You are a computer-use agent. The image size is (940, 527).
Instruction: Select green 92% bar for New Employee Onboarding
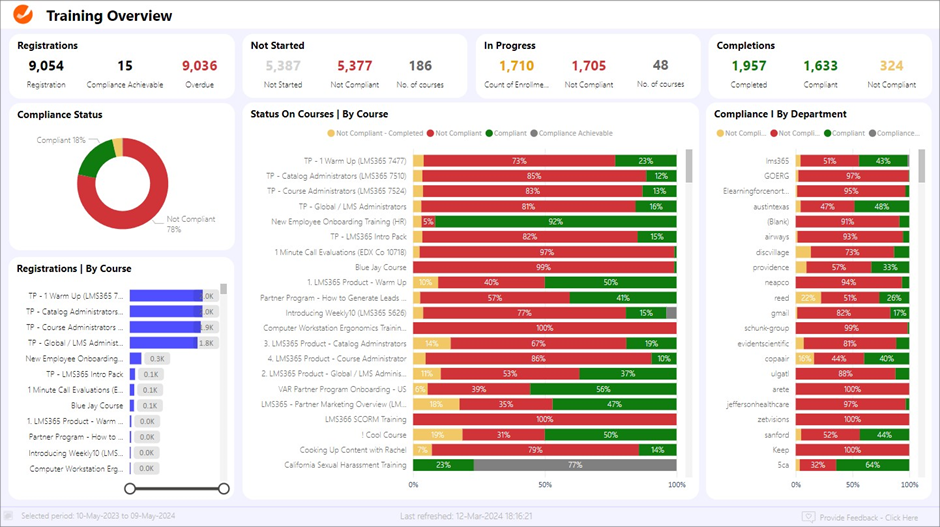(555, 221)
